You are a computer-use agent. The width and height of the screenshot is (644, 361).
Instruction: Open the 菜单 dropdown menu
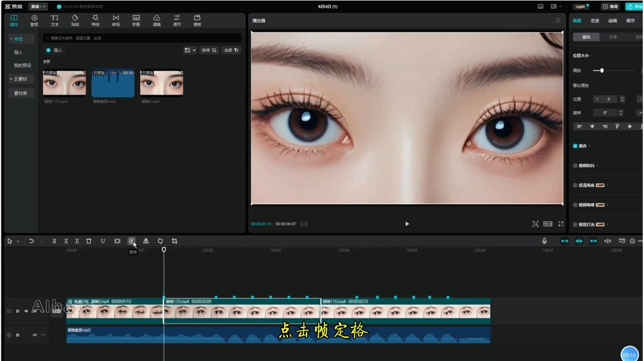(x=37, y=6)
